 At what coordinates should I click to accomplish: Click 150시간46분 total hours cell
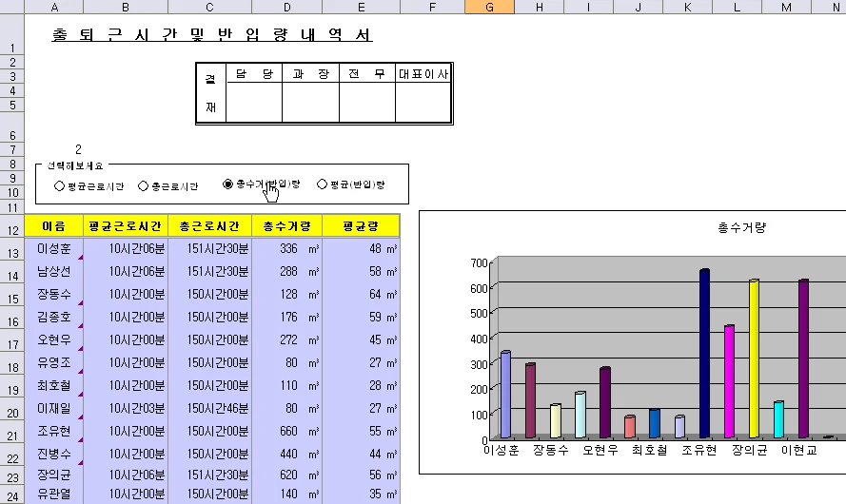[x=209, y=409]
